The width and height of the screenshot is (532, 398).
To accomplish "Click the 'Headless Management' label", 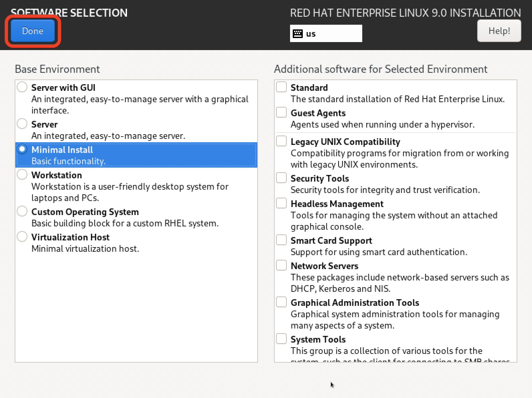I will point(337,204).
